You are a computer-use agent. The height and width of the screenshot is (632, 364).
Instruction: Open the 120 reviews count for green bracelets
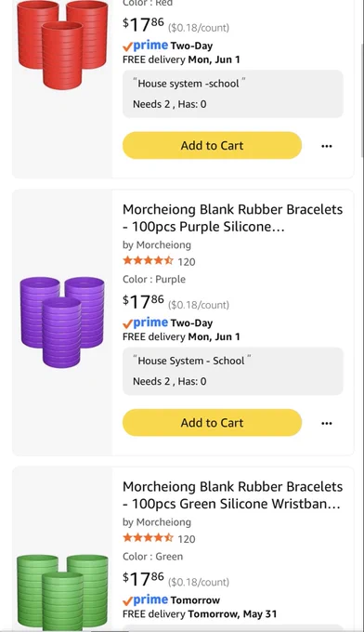click(x=187, y=539)
